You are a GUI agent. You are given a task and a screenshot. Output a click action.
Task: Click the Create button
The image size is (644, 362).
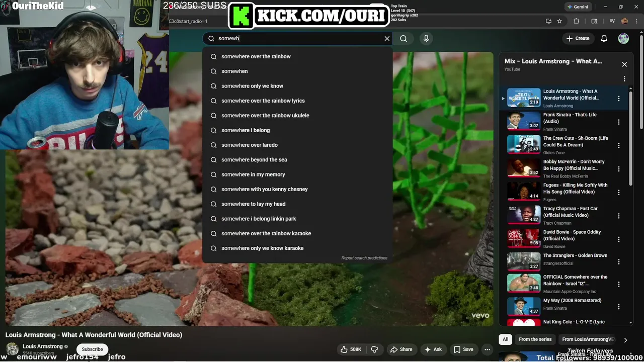tap(578, 38)
